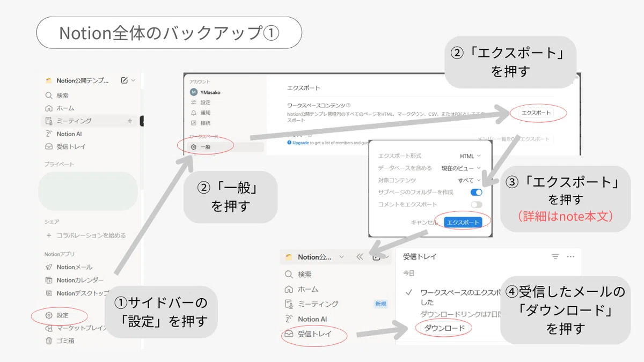644x362 pixels.
Task: Enable the コメントをエクスポート switch
Action: pyautogui.click(x=476, y=204)
